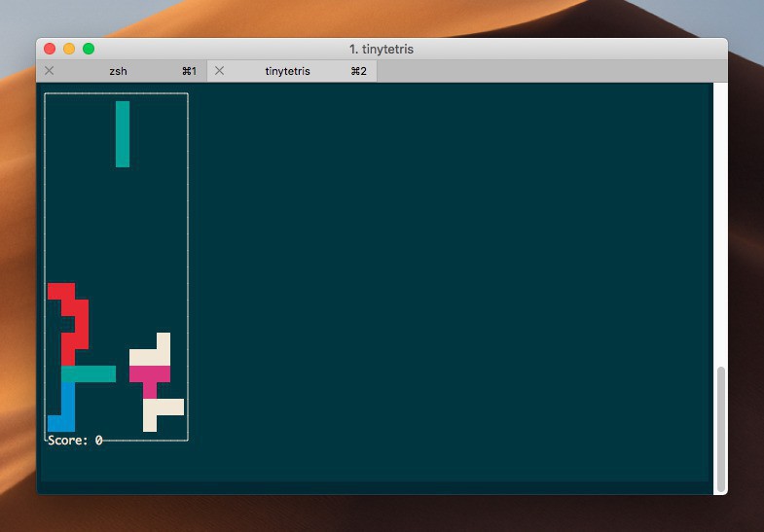
Task: Click the falling teal I-piece
Action: [x=123, y=134]
